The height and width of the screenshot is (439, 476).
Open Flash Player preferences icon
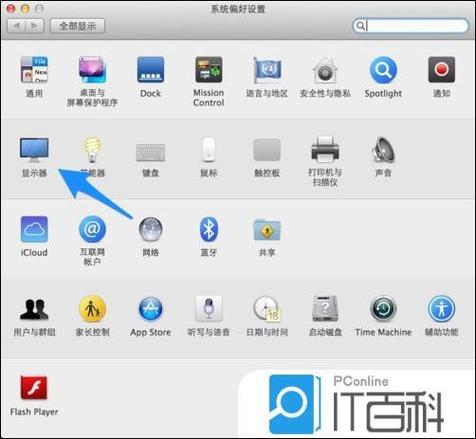[x=34, y=388]
